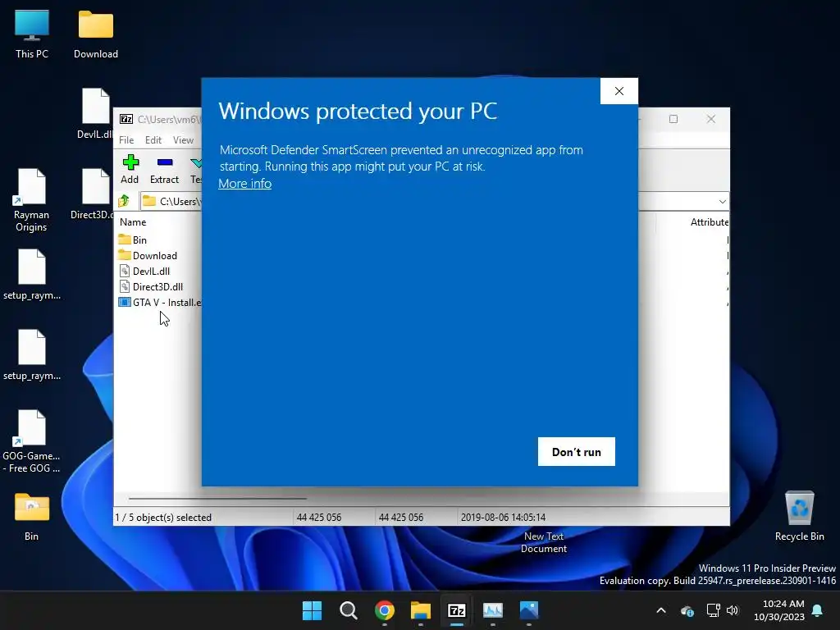
Task: Click the volume speaker tray icon
Action: 733,610
